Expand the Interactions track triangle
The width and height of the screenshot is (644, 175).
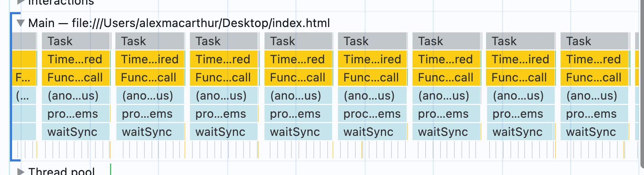click(21, 2)
